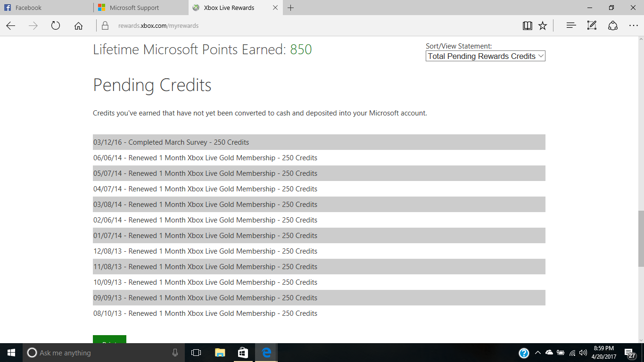Click the page vertical scrollbar thumb
The height and width of the screenshot is (362, 644).
(x=641, y=239)
